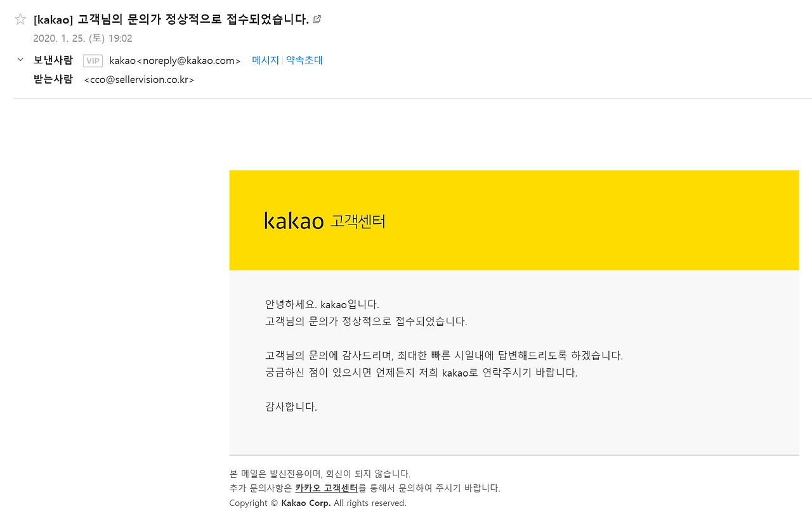Click the kakao 고객센터 banner logo

pyautogui.click(x=325, y=221)
